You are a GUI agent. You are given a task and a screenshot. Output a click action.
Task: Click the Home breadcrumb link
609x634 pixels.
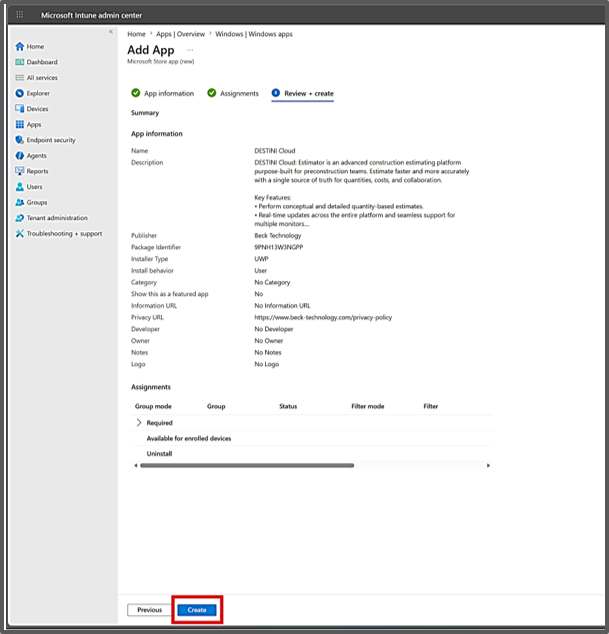tap(136, 34)
